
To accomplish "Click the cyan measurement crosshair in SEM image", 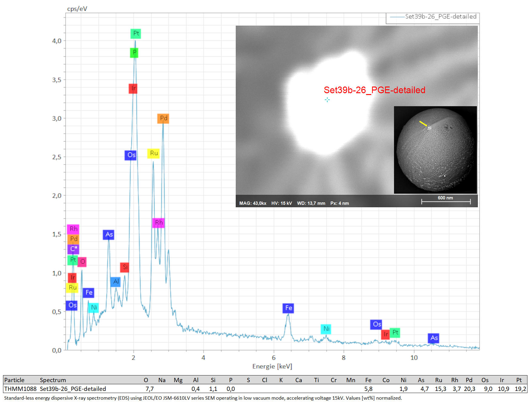I will pyautogui.click(x=327, y=100).
